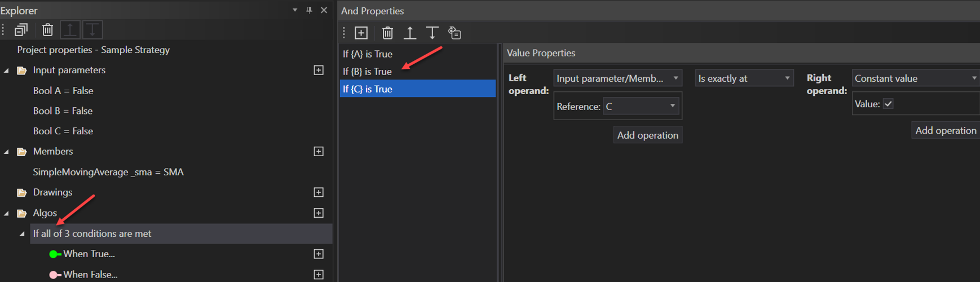
Task: Open the 'Is exactly at' comparison dropdown
Action: [744, 78]
